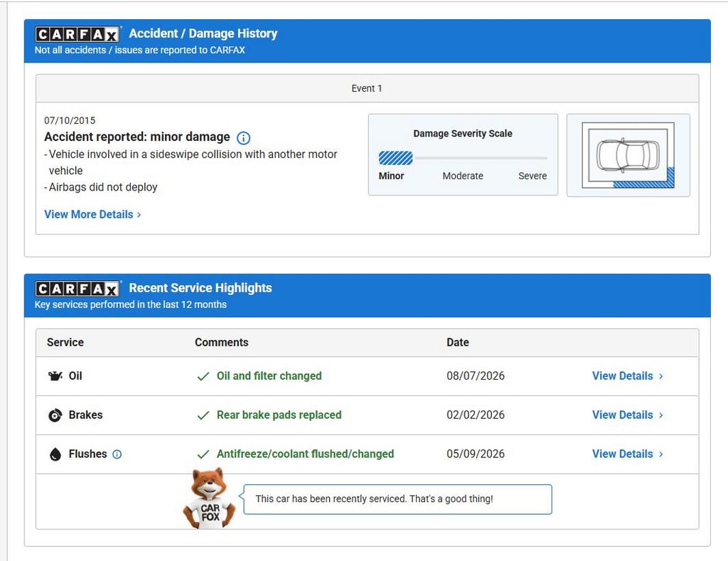Click the 02/02/2026 service date
Viewport: 728px width, 561px height.
(x=476, y=415)
